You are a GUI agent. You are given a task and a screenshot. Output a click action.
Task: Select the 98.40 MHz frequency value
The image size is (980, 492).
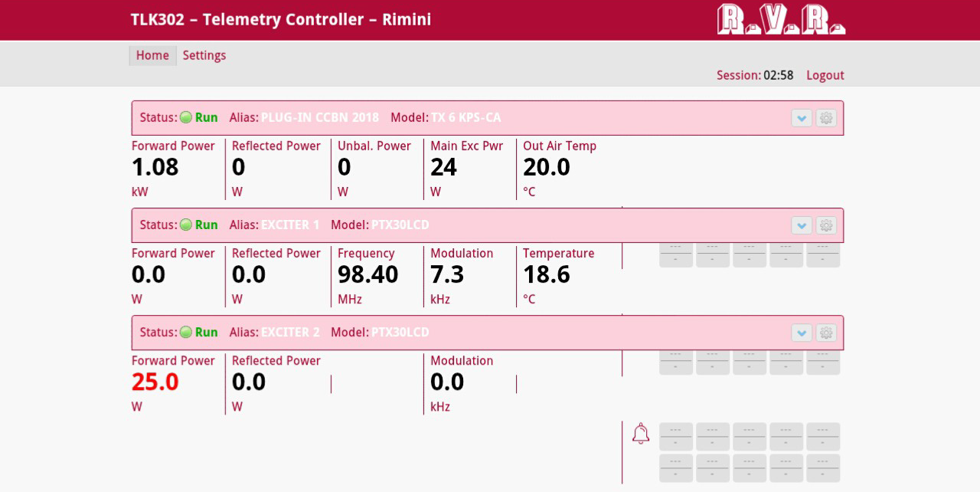point(368,274)
